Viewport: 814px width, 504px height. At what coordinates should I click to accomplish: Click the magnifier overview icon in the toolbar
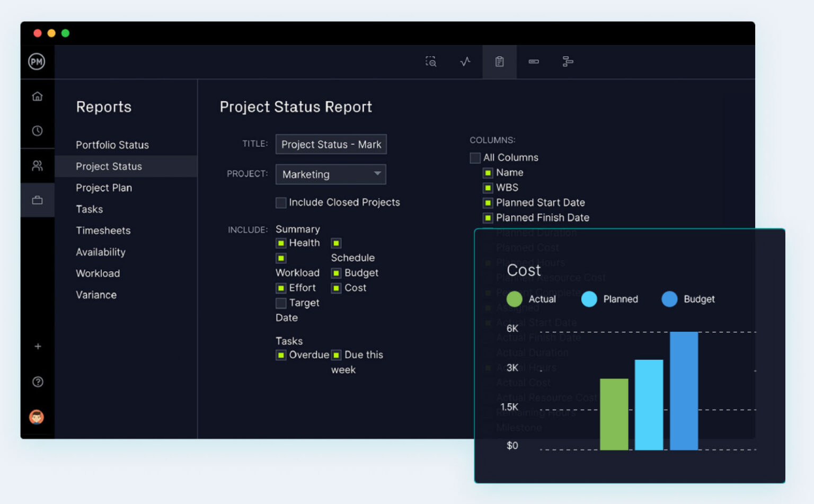click(431, 61)
